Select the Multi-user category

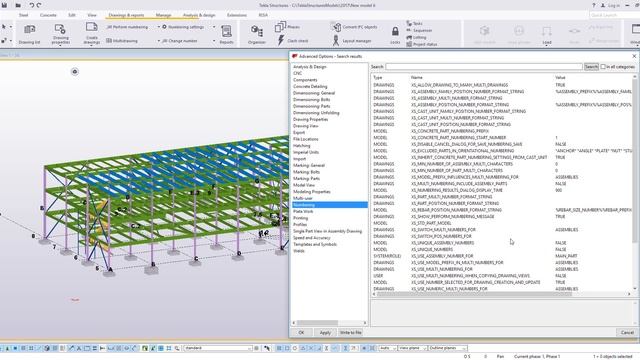[x=303, y=198]
